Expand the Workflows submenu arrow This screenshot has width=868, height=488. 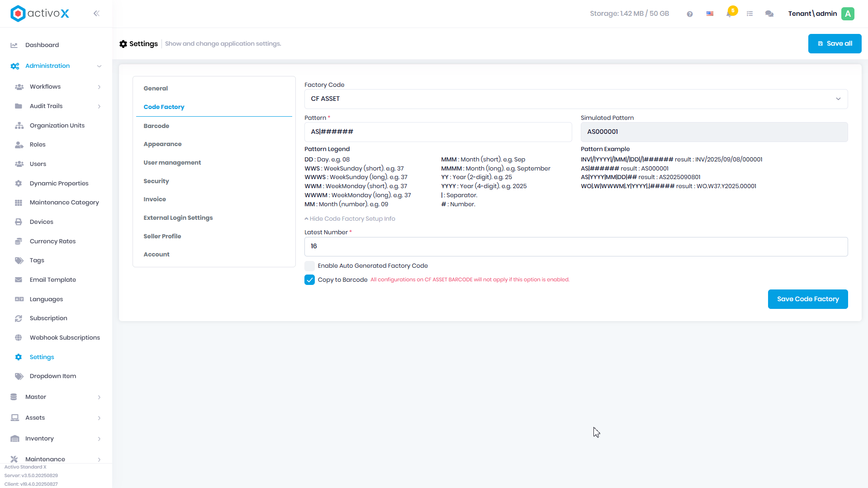point(99,87)
